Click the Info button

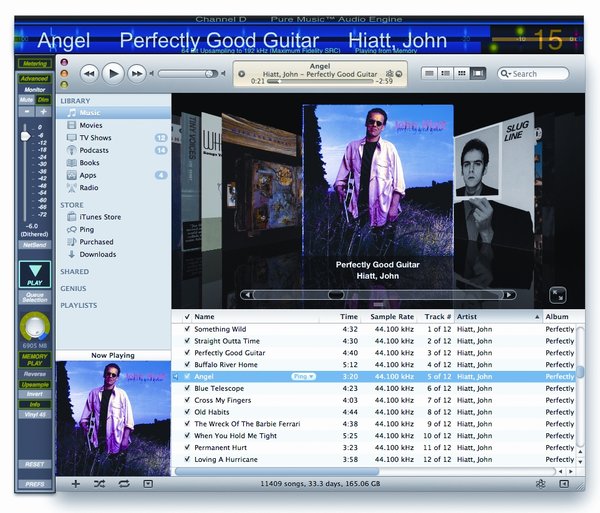coord(35,404)
